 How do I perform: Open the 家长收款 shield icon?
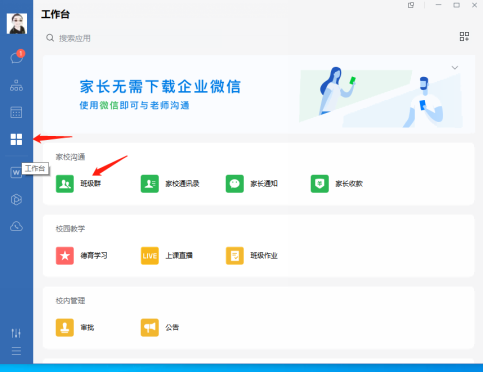320,184
